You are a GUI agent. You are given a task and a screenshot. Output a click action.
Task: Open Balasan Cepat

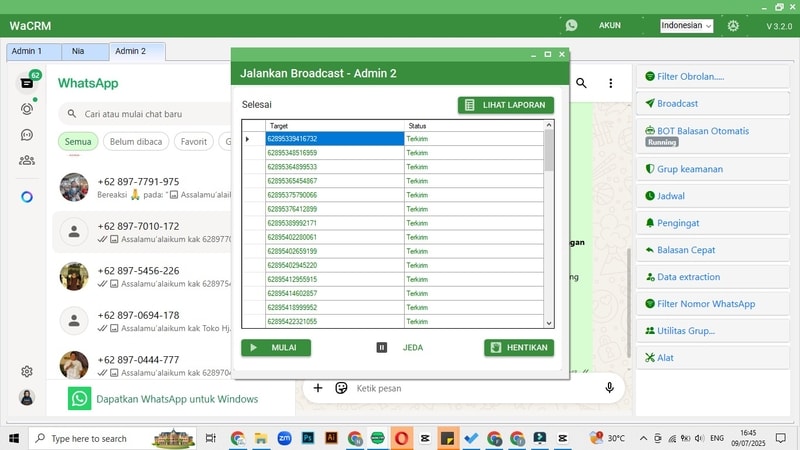pyautogui.click(x=713, y=250)
